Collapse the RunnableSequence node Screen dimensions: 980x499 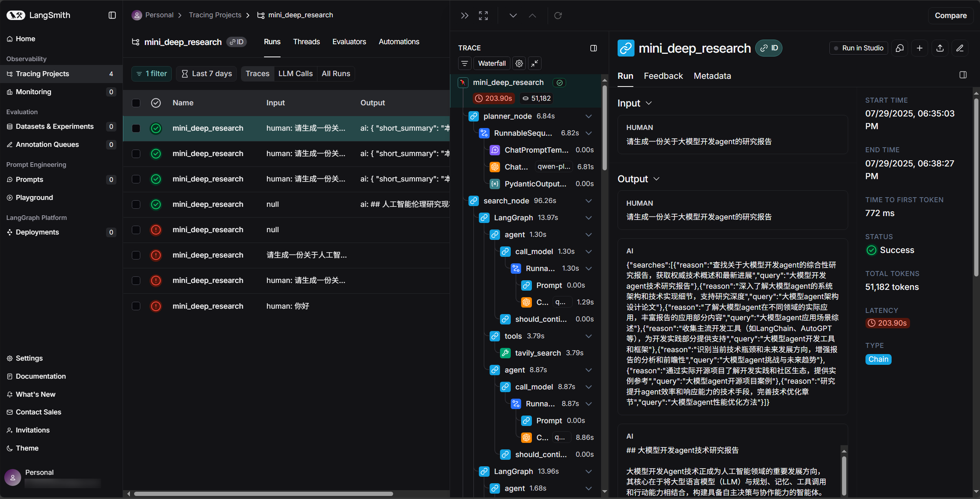pos(588,133)
